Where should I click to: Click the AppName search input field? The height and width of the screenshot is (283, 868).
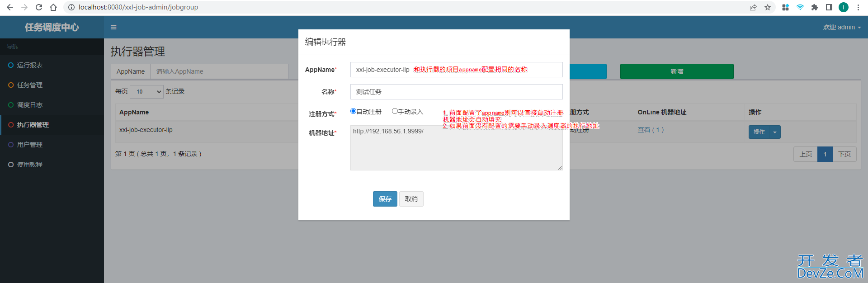pos(219,71)
